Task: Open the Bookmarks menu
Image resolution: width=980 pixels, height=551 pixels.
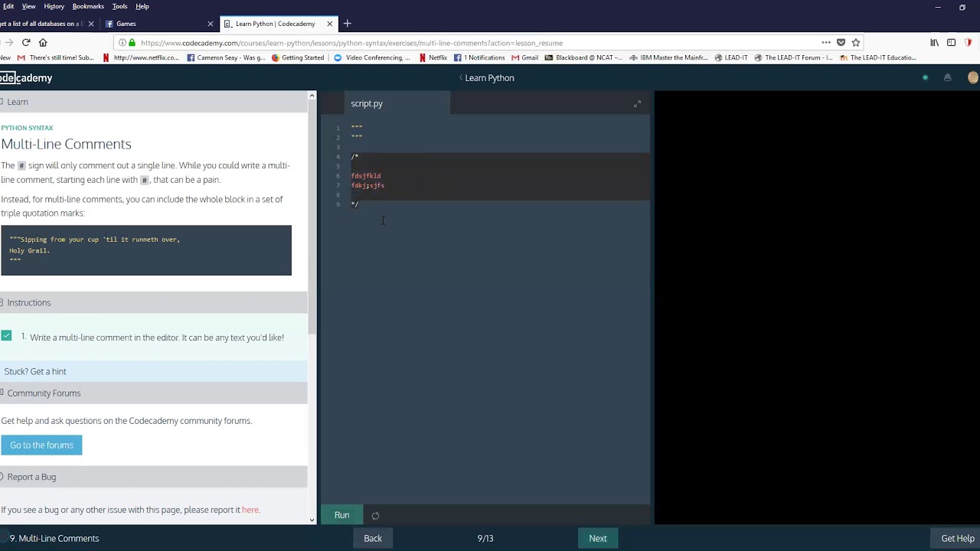Action: point(88,6)
